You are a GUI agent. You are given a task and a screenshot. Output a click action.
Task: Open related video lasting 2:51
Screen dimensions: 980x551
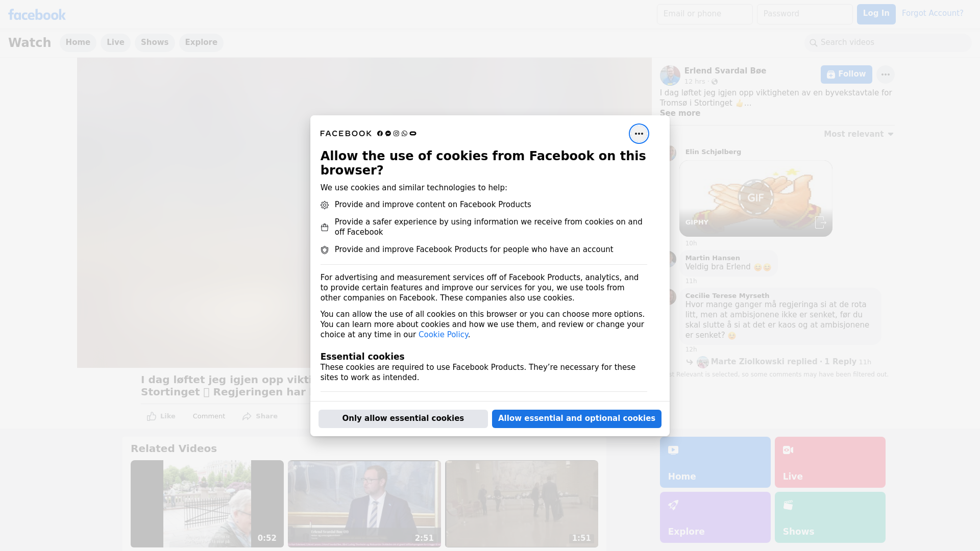pyautogui.click(x=364, y=504)
